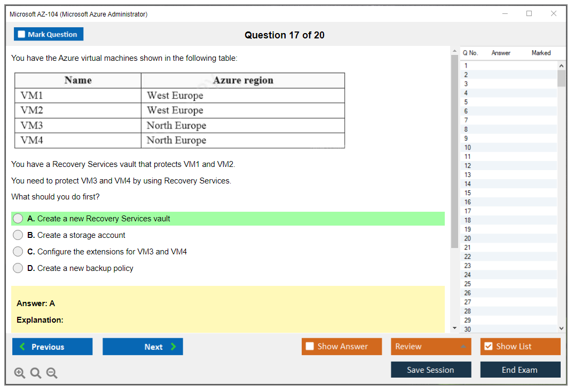Open the Review dropdown

click(431, 346)
